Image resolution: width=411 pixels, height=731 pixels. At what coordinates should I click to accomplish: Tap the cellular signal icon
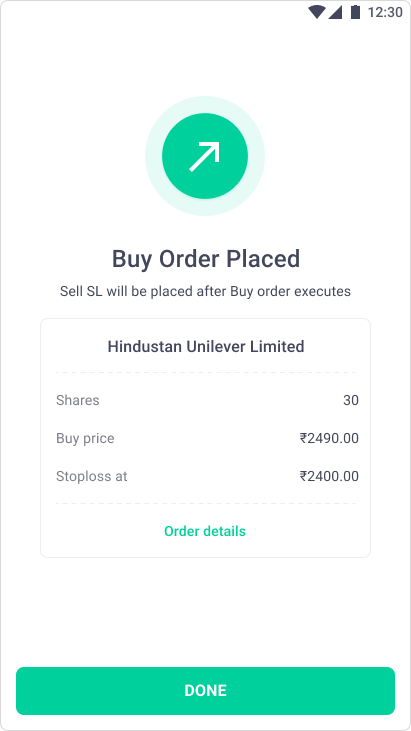tap(335, 12)
